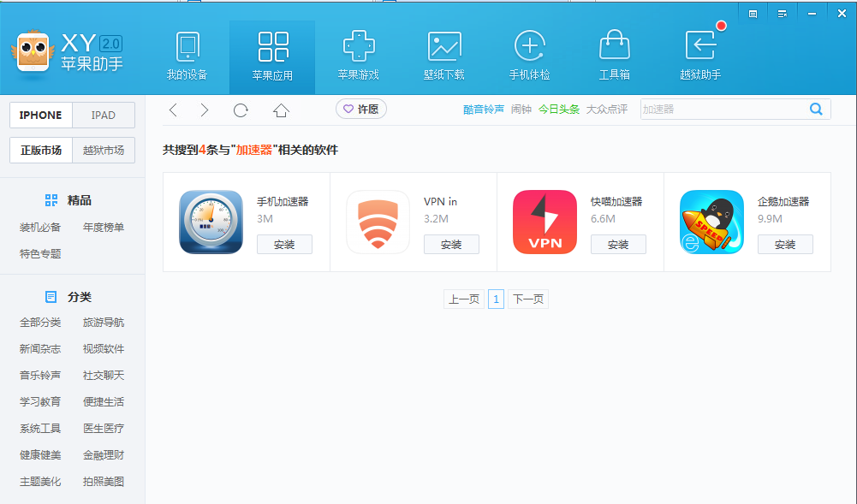Browse 便捷生活 category
Viewport: 857px width, 504px height.
click(x=104, y=402)
